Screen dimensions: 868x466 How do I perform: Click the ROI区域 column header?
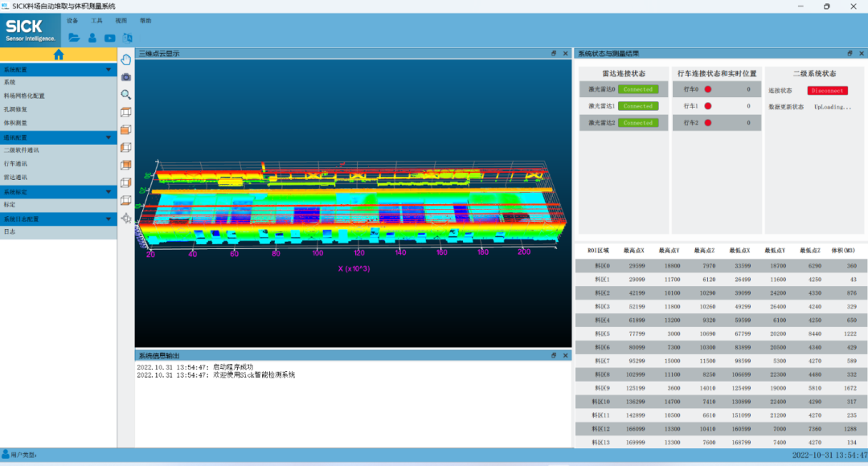click(x=598, y=251)
